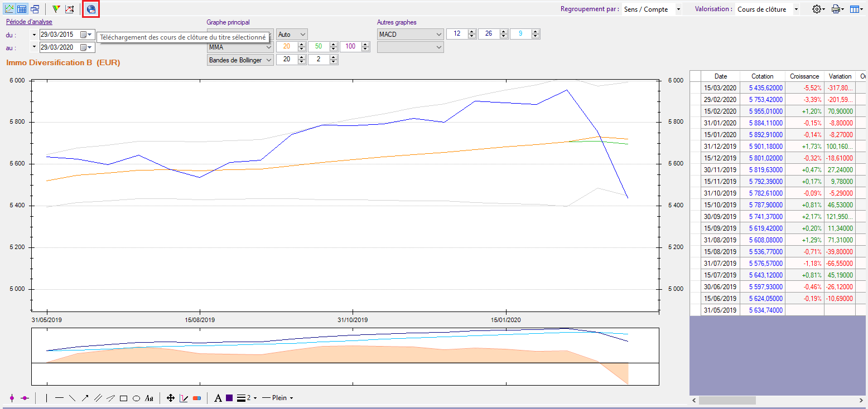Viewport: 868px width, 409px height.
Task: Open the printer options menu
Action: pyautogui.click(x=837, y=9)
